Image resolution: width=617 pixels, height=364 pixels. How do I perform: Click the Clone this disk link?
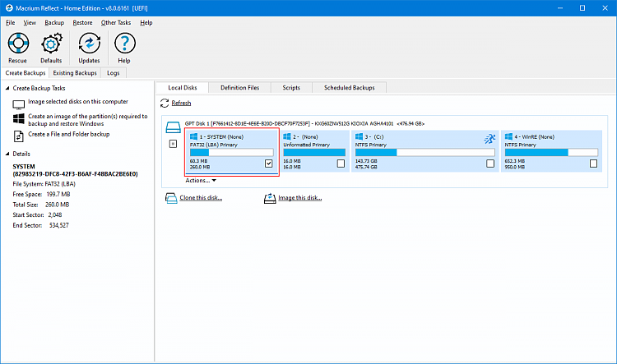click(201, 198)
